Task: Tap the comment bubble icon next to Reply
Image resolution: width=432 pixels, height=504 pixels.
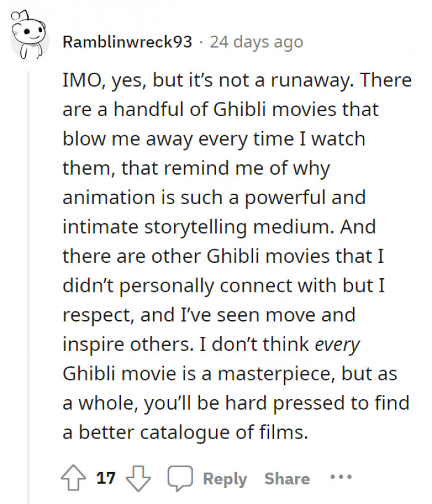Action: pyautogui.click(x=179, y=477)
